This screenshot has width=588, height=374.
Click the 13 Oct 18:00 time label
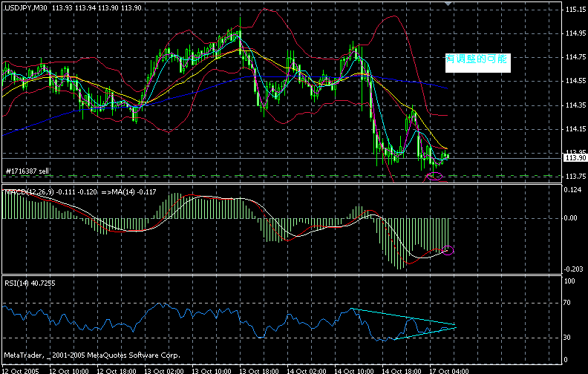coord(259,371)
